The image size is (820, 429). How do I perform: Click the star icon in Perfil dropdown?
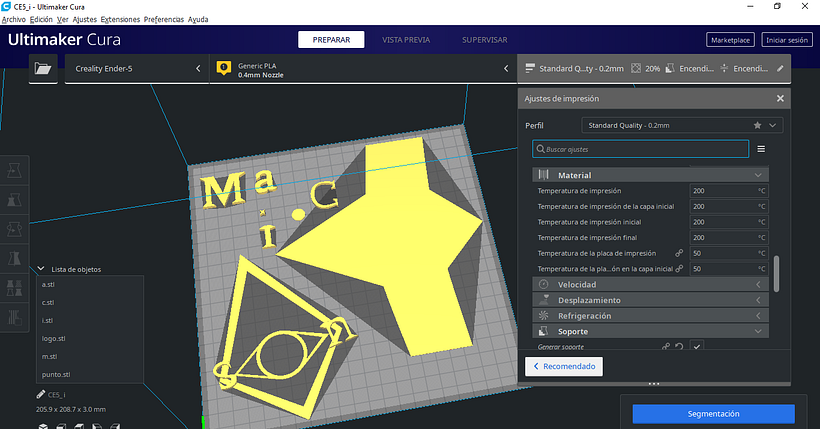(757, 126)
